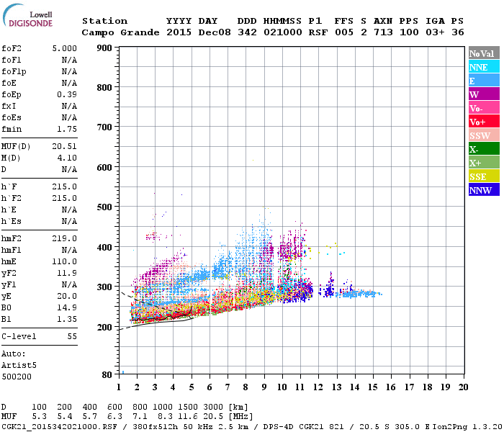
Task: Click the RSF value under P1
Action: click(318, 32)
